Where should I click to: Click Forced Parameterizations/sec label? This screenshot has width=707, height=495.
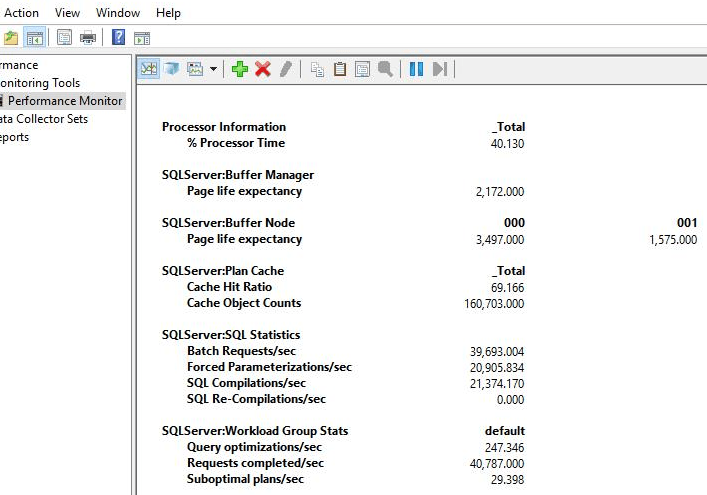[269, 367]
